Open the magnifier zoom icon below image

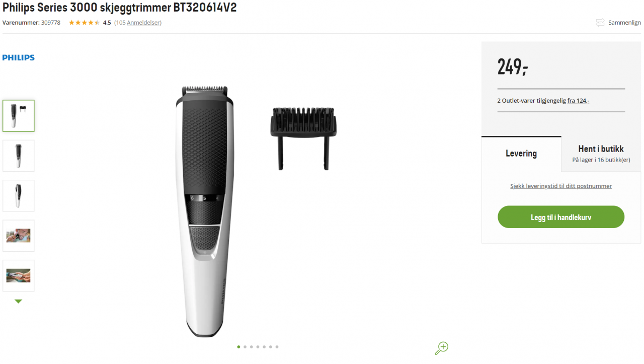(x=441, y=348)
